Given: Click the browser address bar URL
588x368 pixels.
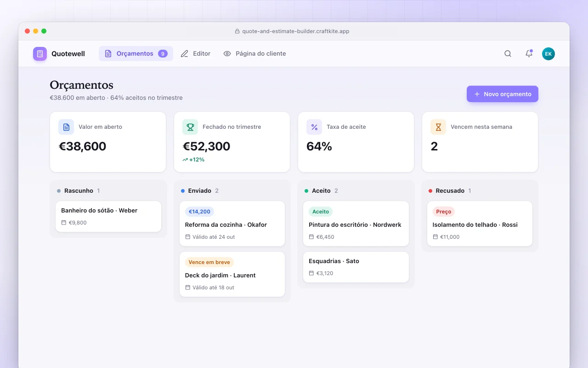Looking at the screenshot, I should [x=295, y=31].
